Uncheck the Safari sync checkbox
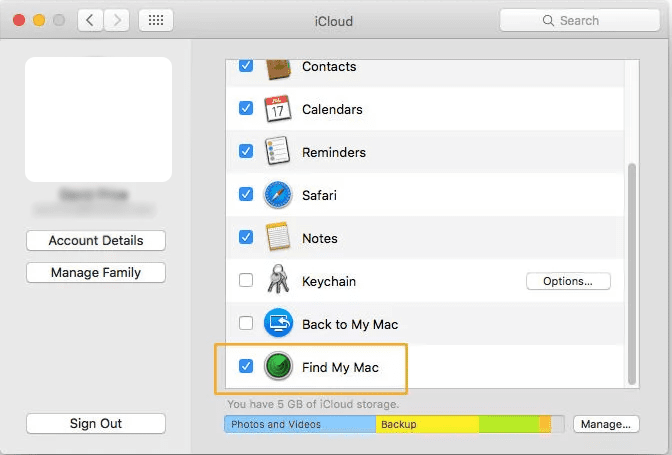672x455 pixels. pos(246,195)
